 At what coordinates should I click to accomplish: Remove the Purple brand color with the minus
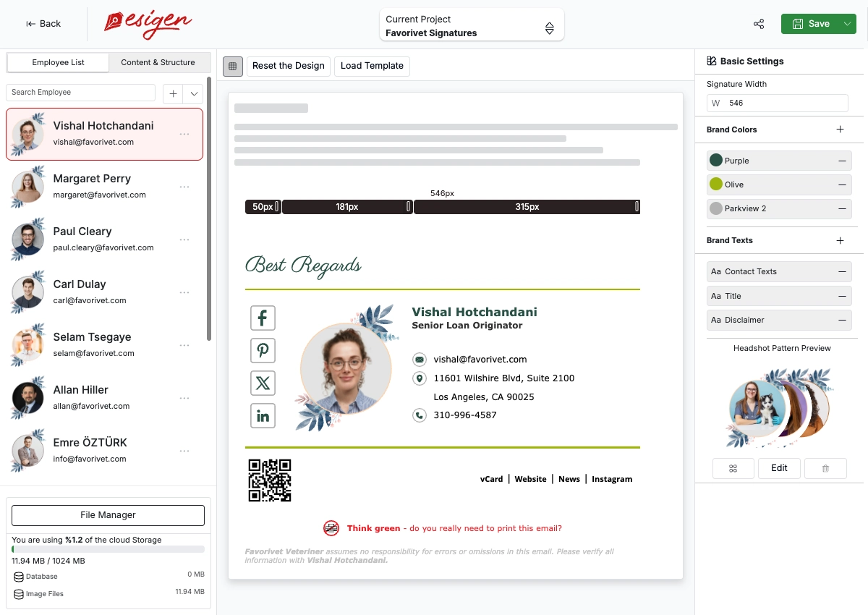tap(842, 161)
